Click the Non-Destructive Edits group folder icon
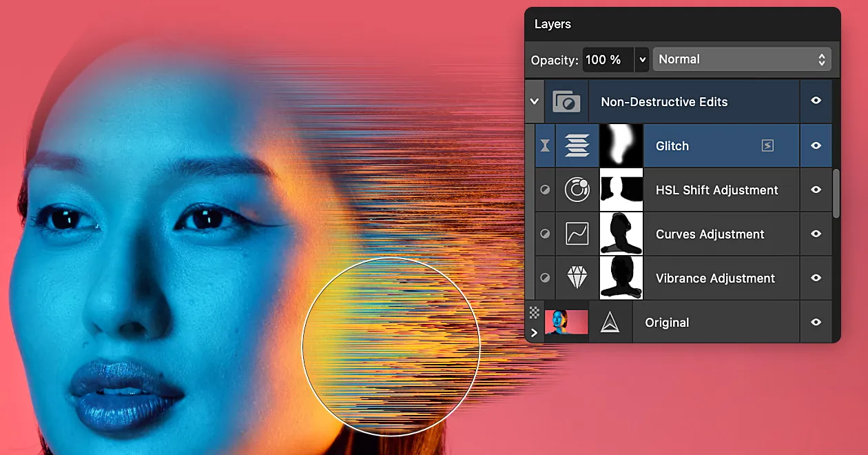Image resolution: width=868 pixels, height=455 pixels. [x=566, y=102]
